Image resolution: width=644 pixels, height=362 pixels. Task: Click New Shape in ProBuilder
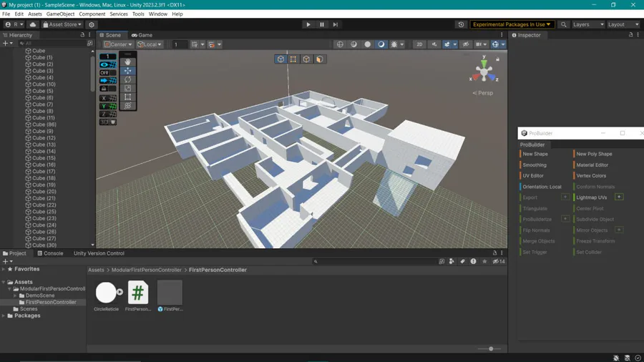point(535,154)
